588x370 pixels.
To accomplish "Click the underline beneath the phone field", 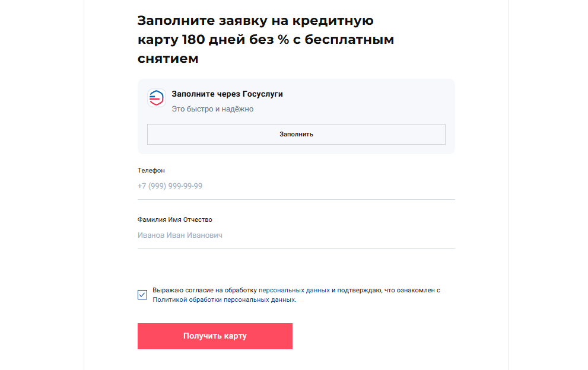I will [x=295, y=199].
